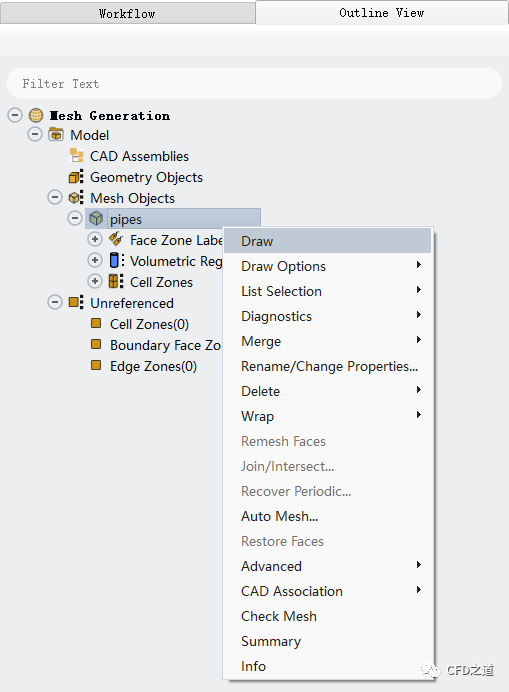Click the Model folder icon
The width and height of the screenshot is (509, 692).
[x=56, y=134]
